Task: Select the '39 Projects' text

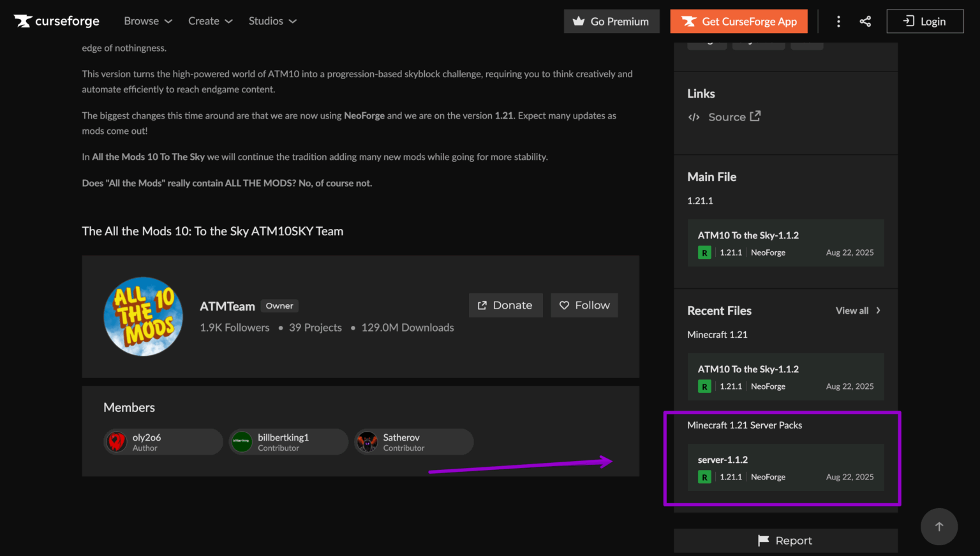Action: tap(315, 328)
